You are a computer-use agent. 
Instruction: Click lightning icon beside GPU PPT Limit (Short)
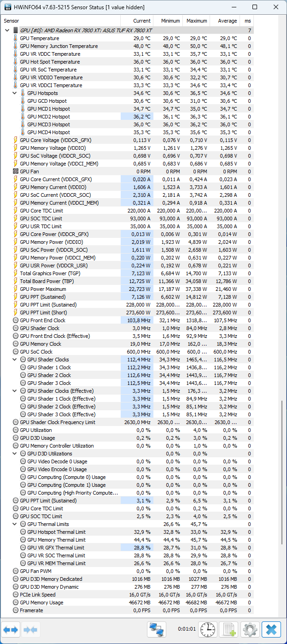pos(16,313)
